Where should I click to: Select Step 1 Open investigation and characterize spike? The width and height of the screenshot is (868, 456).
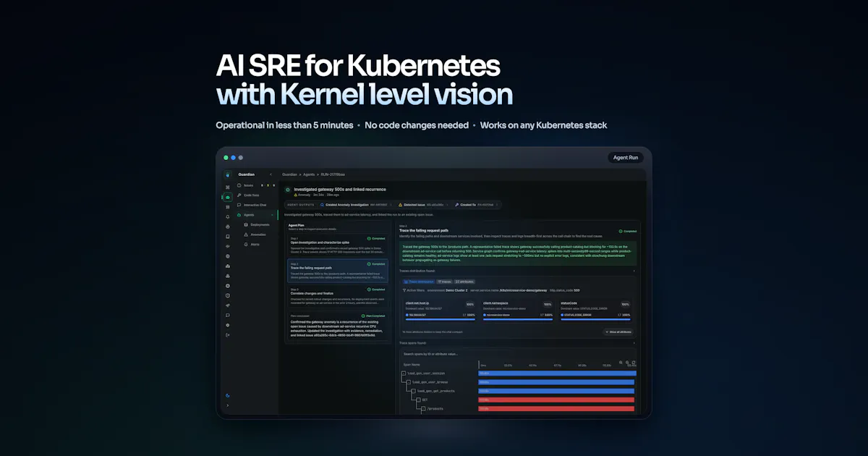pyautogui.click(x=337, y=245)
